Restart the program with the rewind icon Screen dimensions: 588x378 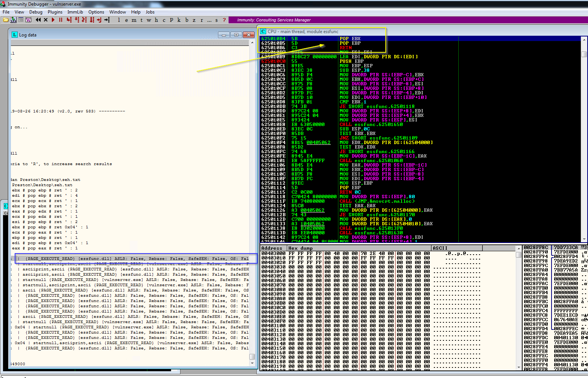click(x=38, y=20)
